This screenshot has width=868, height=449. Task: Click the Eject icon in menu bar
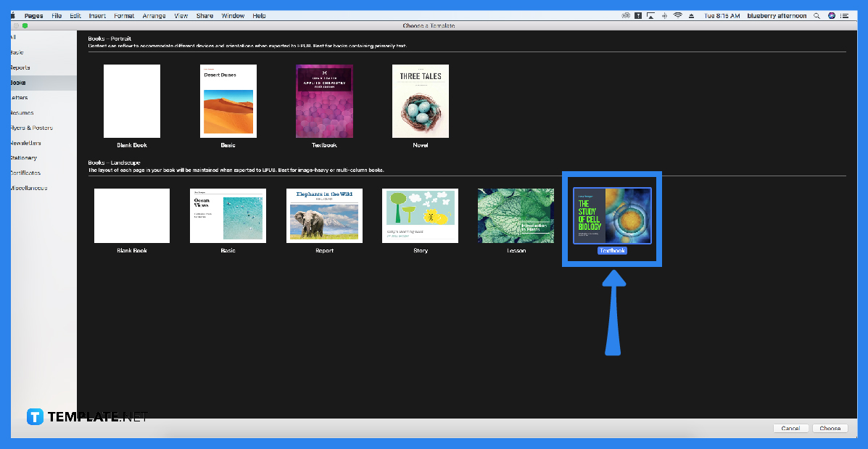pyautogui.click(x=691, y=15)
